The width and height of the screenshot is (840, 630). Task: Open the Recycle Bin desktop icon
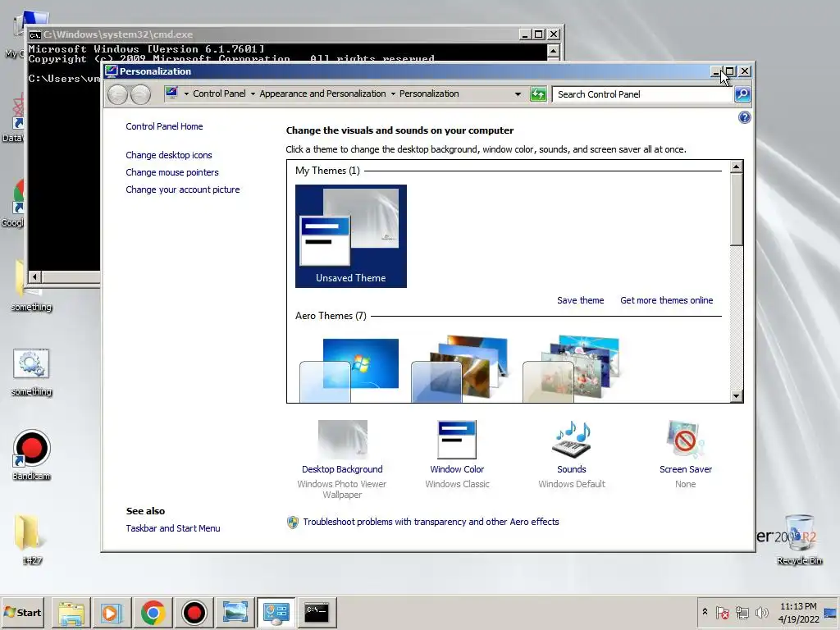pos(799,539)
